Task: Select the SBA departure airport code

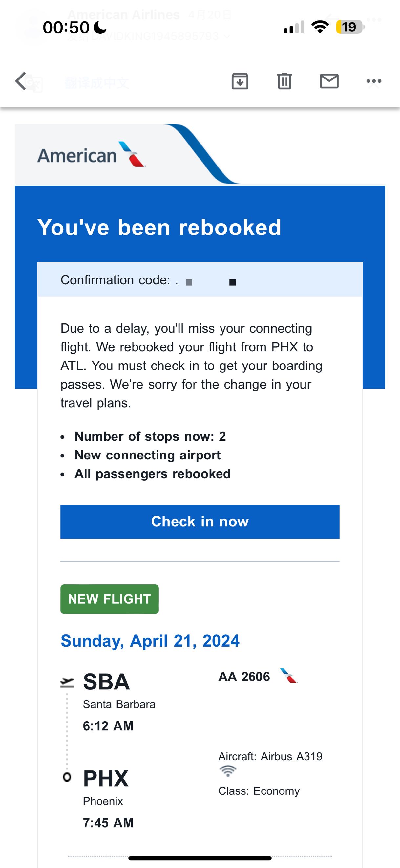Action: pyautogui.click(x=106, y=682)
